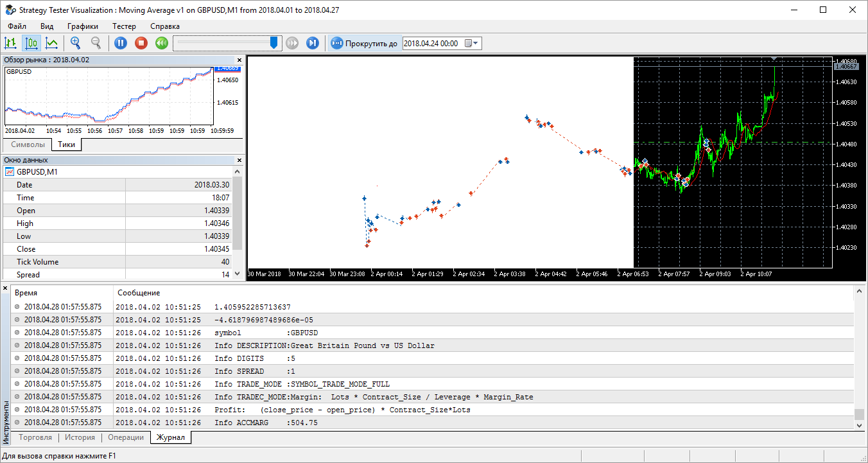
Task: Click the green rewind button
Action: tap(162, 43)
